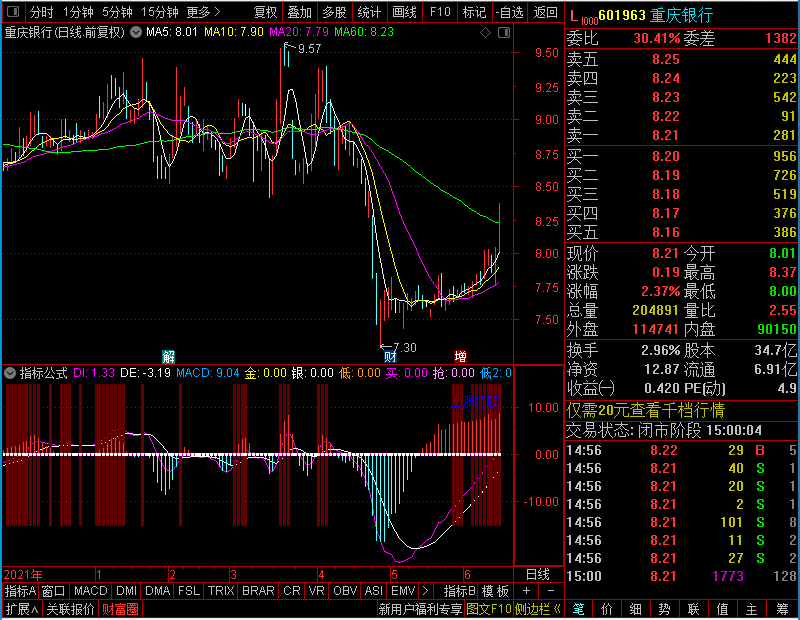Click the 卖一 price 8.21 row

[682, 135]
